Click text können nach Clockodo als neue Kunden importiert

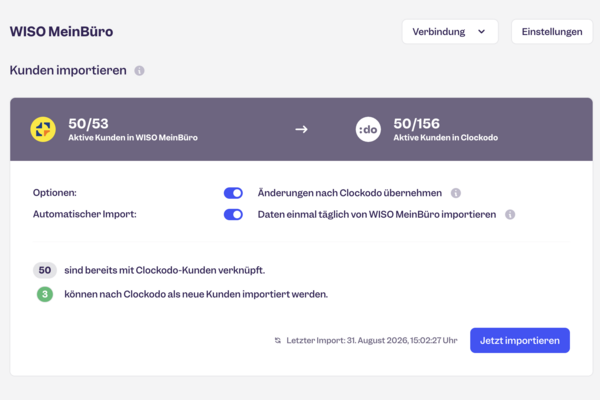(x=196, y=294)
